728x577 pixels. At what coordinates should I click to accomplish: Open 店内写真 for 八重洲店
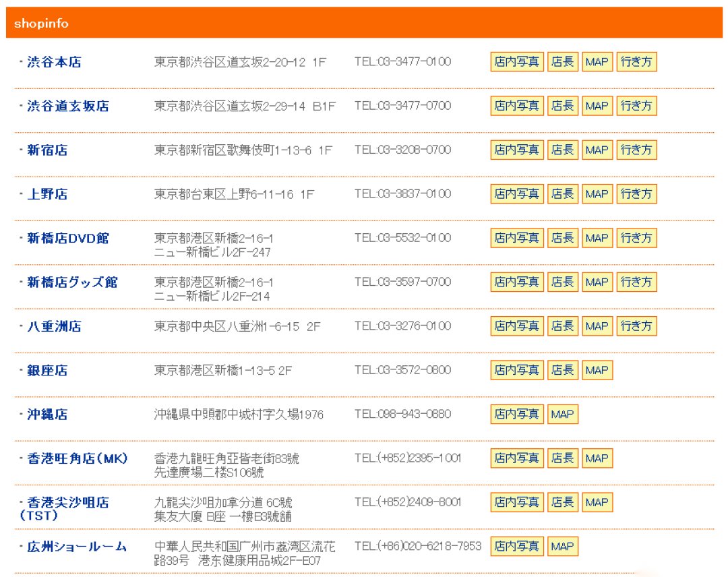[517, 326]
